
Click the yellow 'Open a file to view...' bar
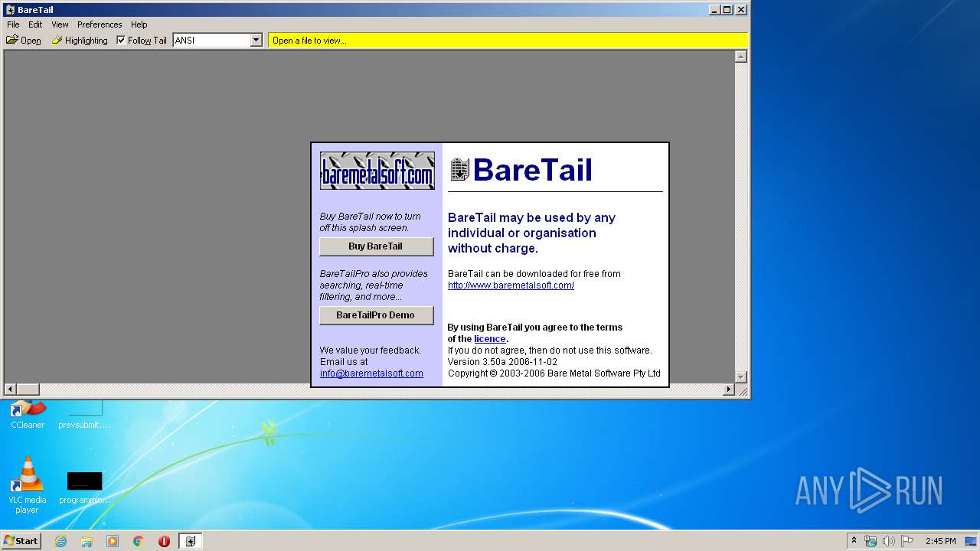click(508, 41)
